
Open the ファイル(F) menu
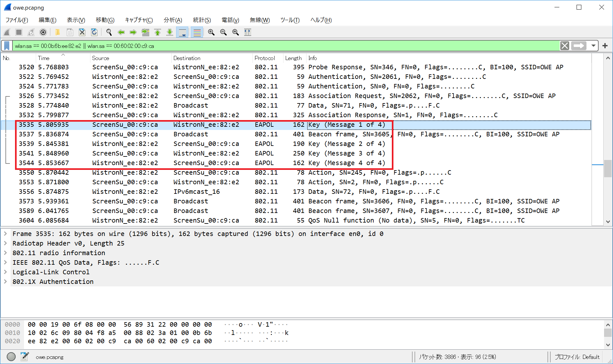[17, 20]
